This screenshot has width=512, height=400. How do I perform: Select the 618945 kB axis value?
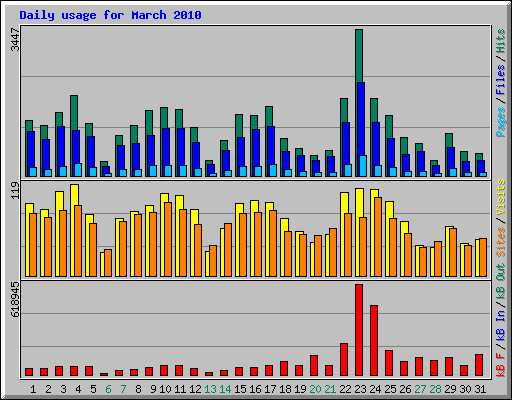[15, 300]
